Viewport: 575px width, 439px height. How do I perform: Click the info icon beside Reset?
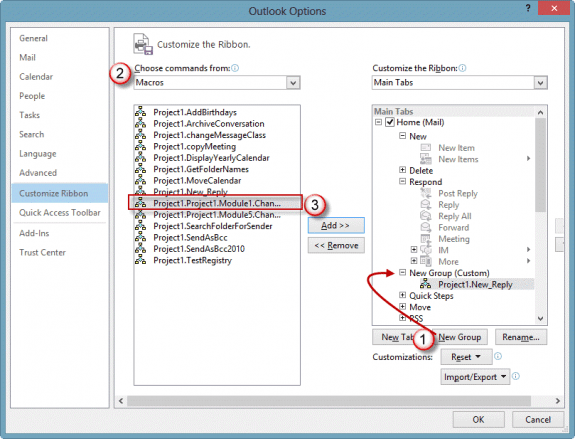tap(498, 356)
